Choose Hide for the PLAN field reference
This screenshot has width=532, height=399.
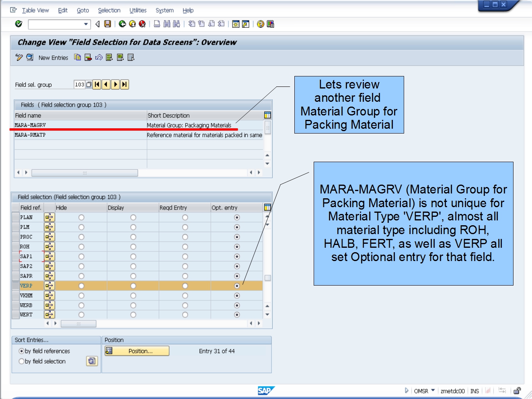pyautogui.click(x=81, y=217)
